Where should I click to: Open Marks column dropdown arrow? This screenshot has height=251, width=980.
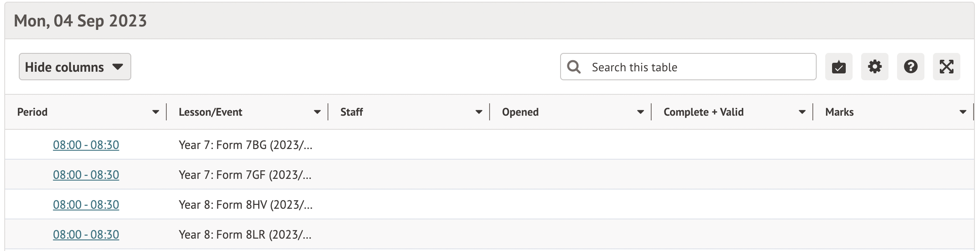[963, 112]
